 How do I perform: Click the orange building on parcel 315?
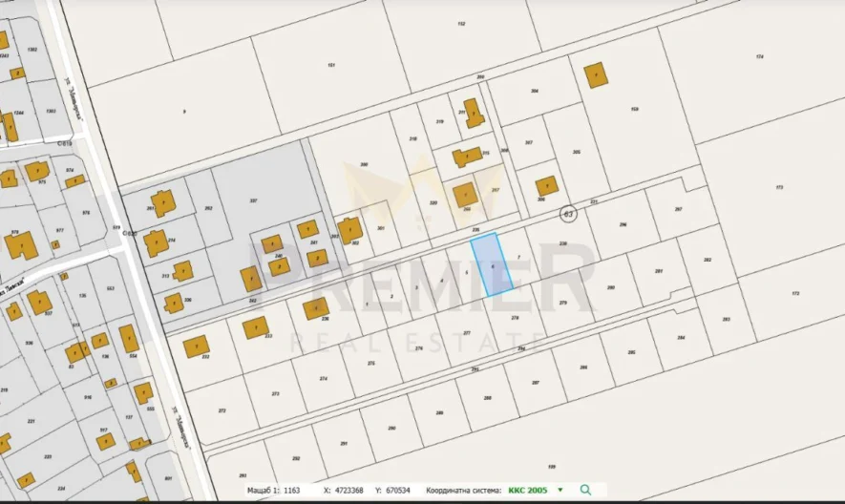coord(467,157)
